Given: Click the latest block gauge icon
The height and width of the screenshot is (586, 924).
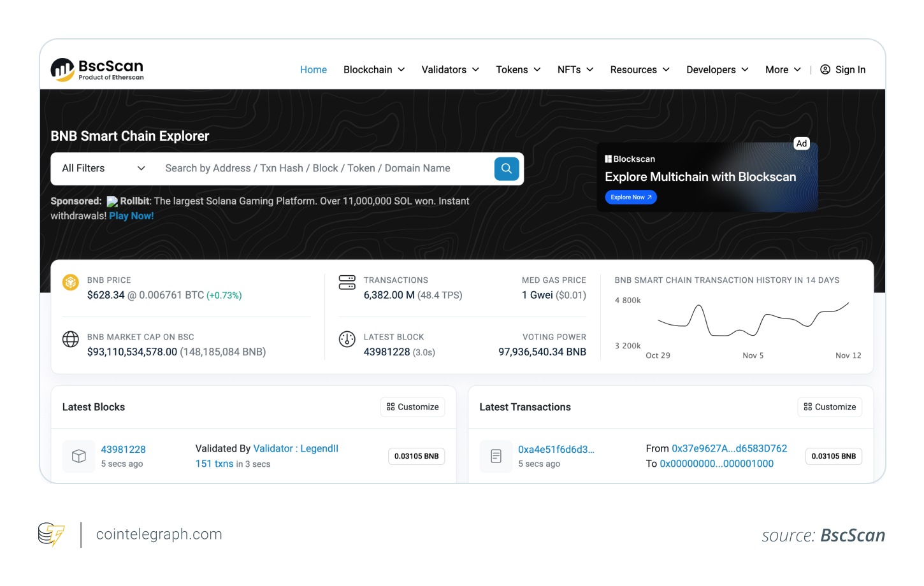Looking at the screenshot, I should 347,339.
